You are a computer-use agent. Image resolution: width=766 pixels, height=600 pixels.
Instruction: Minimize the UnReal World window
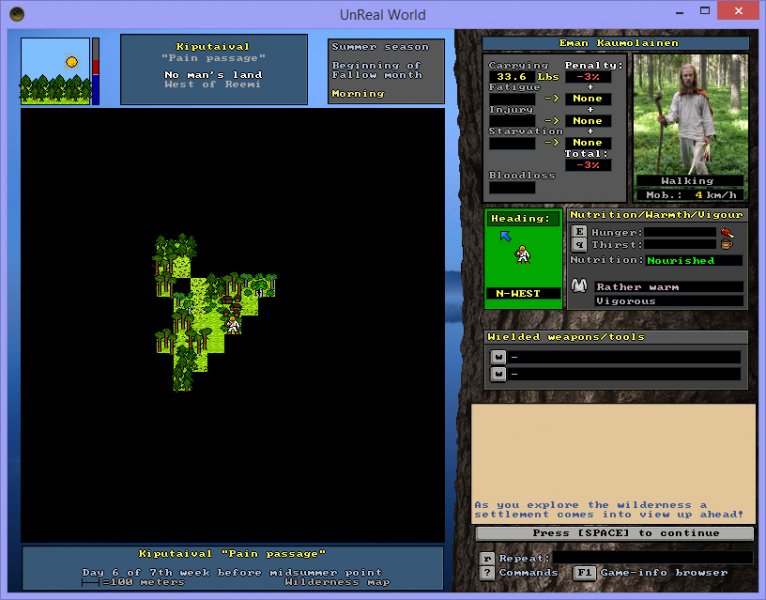[x=679, y=12]
